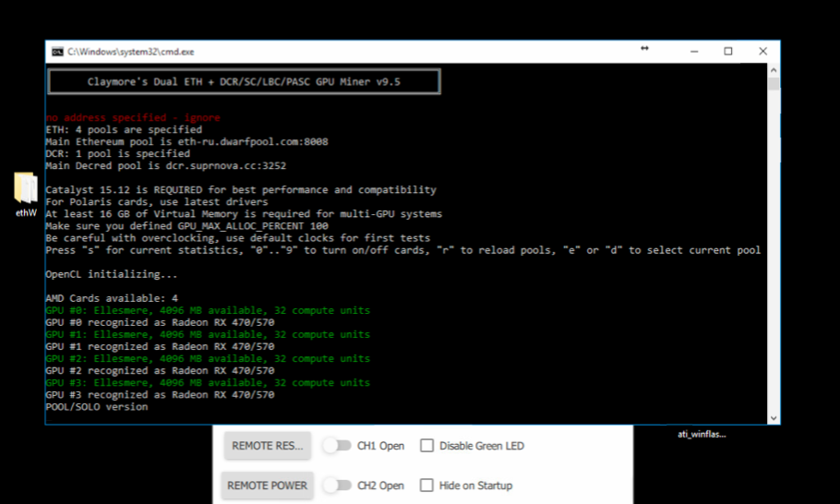Screen dimensions: 840x504
Task: Select the ati_winflas desktop item
Action: 702,435
